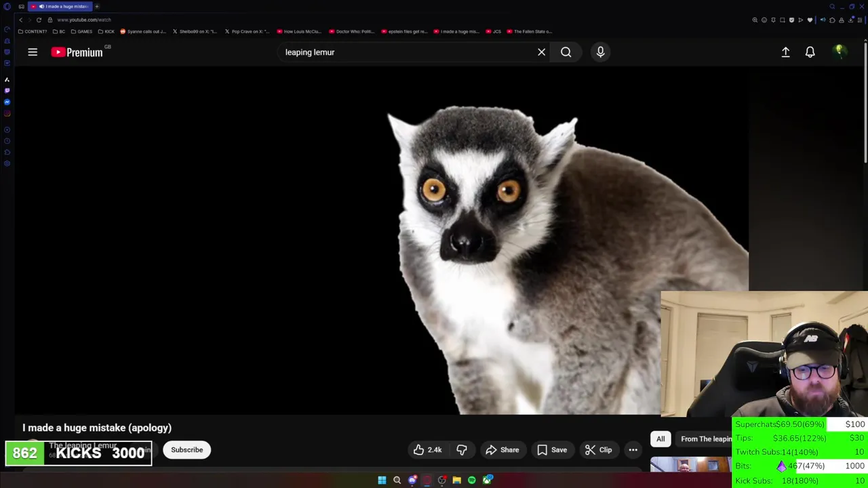
Task: Open Spotify from taskbar
Action: pyautogui.click(x=471, y=480)
